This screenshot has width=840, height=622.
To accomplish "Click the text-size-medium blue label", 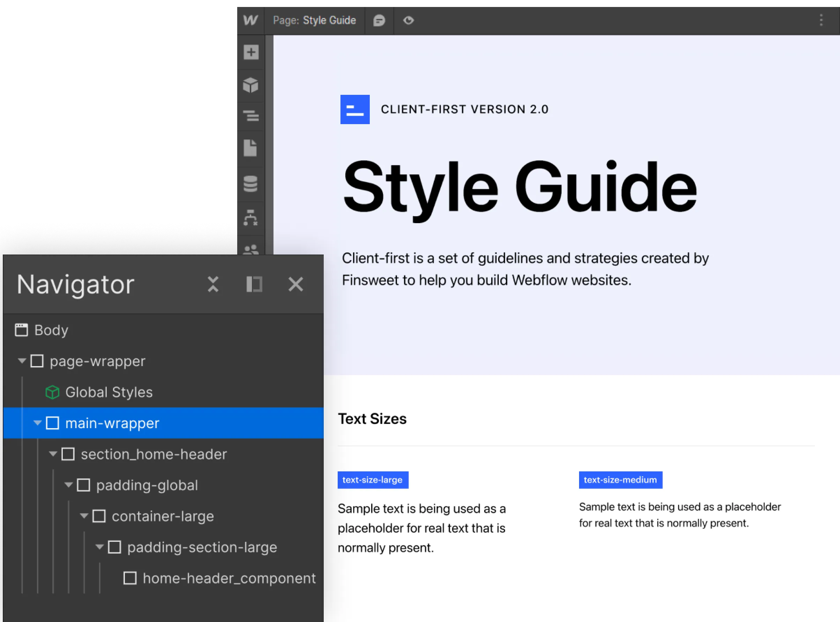I will [620, 480].
